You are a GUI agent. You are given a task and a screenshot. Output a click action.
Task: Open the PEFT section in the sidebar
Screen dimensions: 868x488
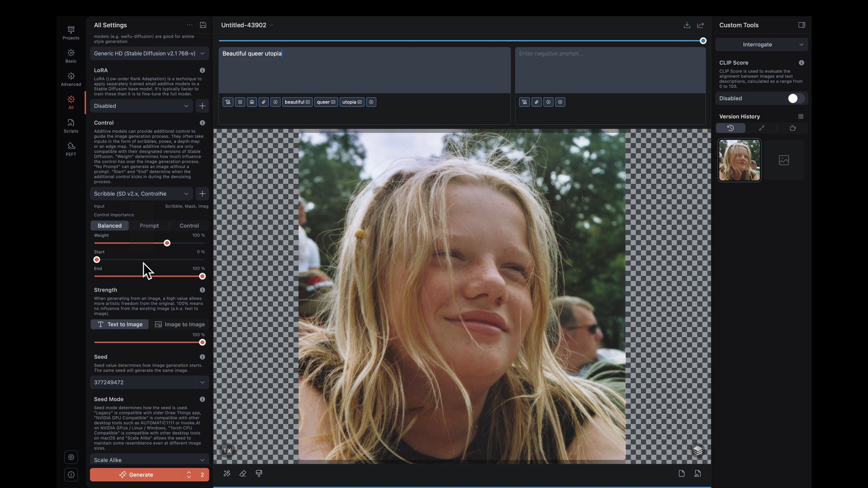click(71, 149)
